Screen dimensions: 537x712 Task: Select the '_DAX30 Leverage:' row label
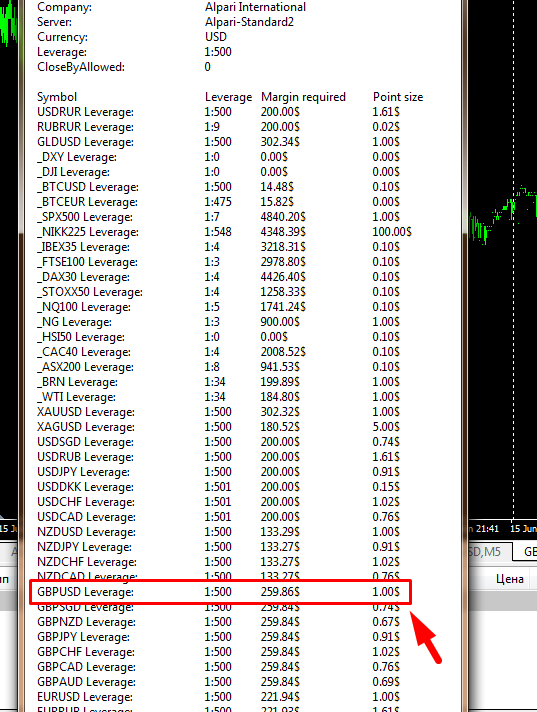tap(84, 277)
